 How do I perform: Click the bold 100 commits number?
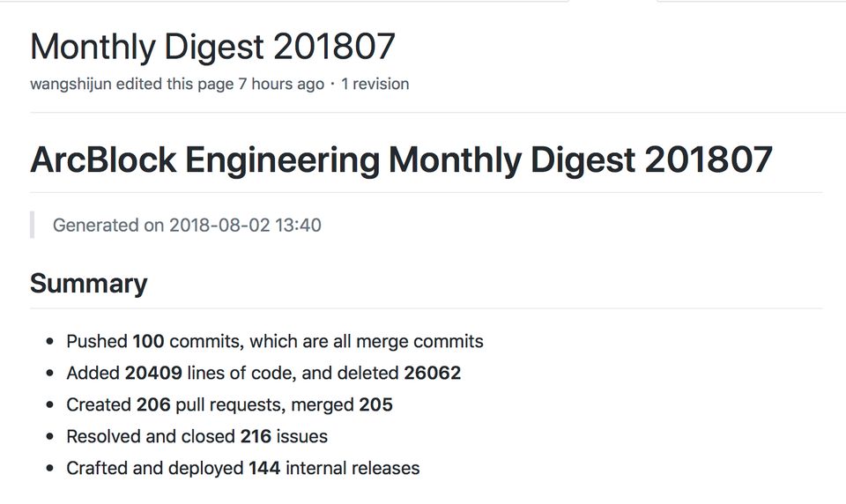[x=148, y=341]
